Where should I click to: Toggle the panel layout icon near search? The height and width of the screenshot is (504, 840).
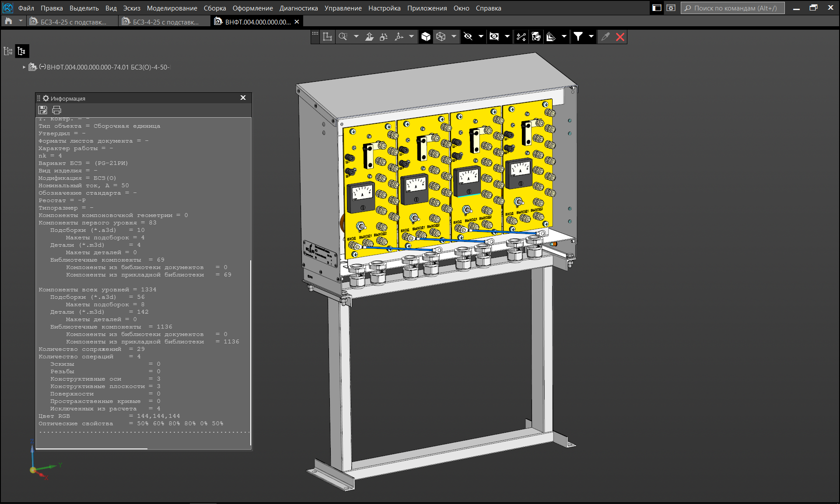coord(657,8)
